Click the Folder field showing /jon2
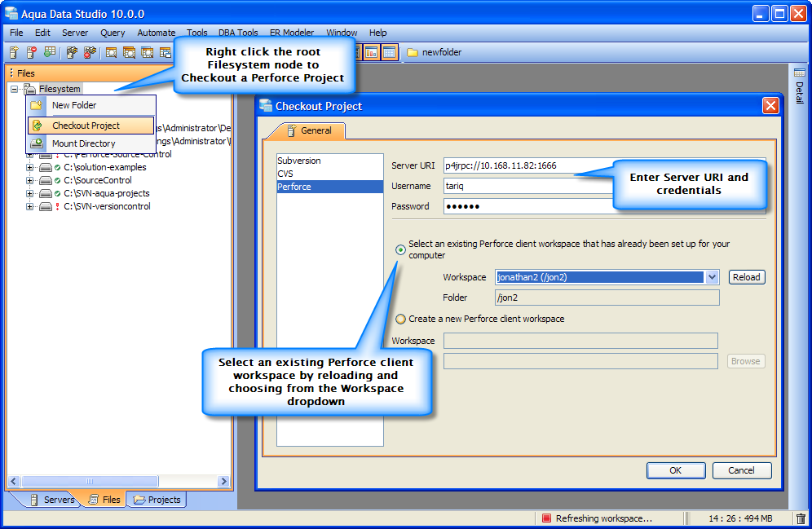 607,298
